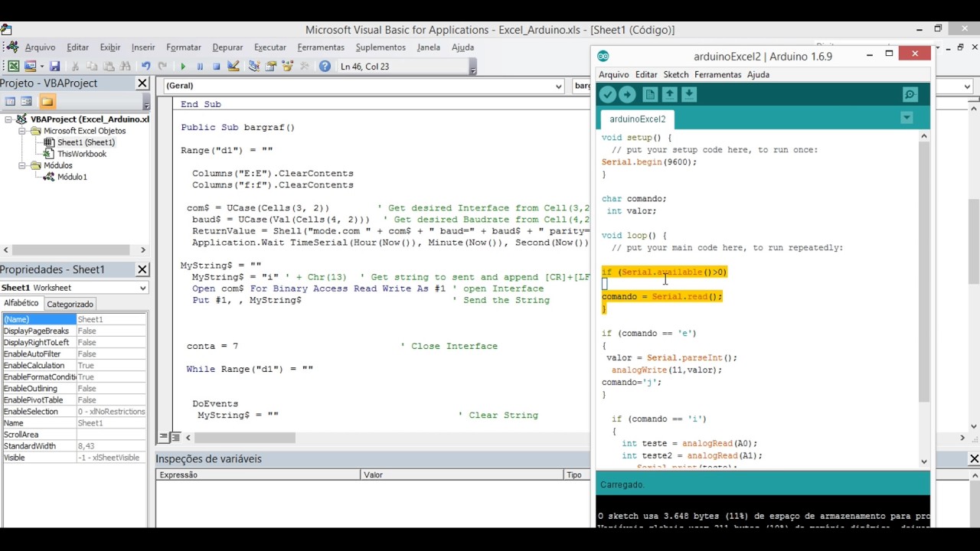Open VBA Suplementos menu

381,47
